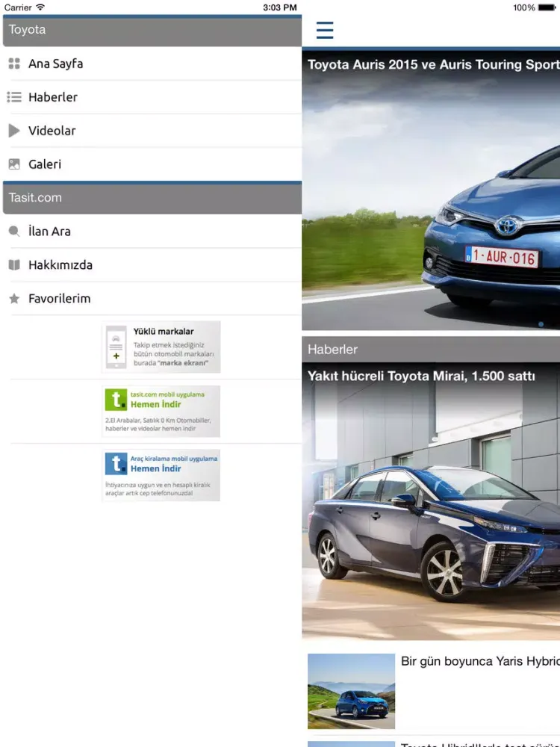Click phone icon in Yüklü markalar banner

click(116, 347)
